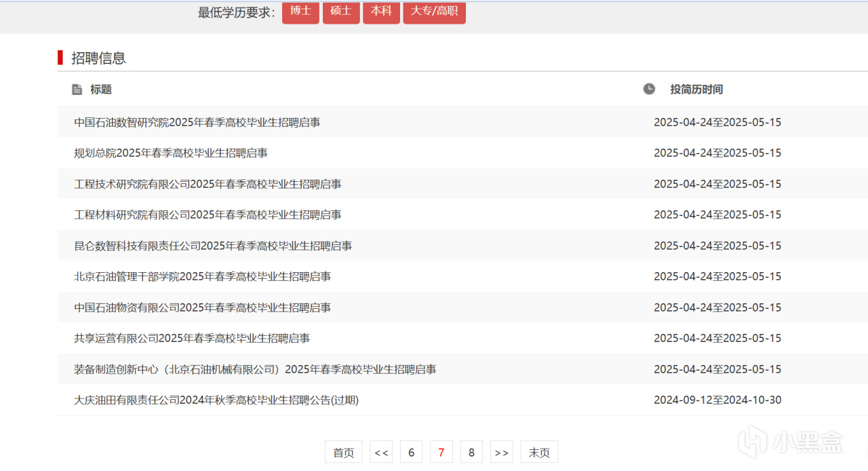The image size is (868, 471).
Task: Click date range in 中国石油数智研究院 row
Action: [717, 122]
